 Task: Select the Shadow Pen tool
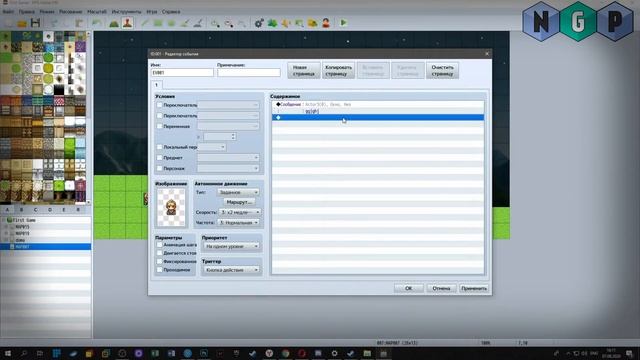[198, 23]
